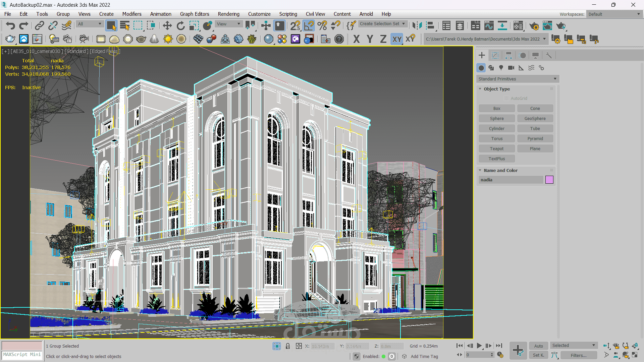Click the pink object color swatch
The image size is (644, 362).
pyautogui.click(x=549, y=180)
